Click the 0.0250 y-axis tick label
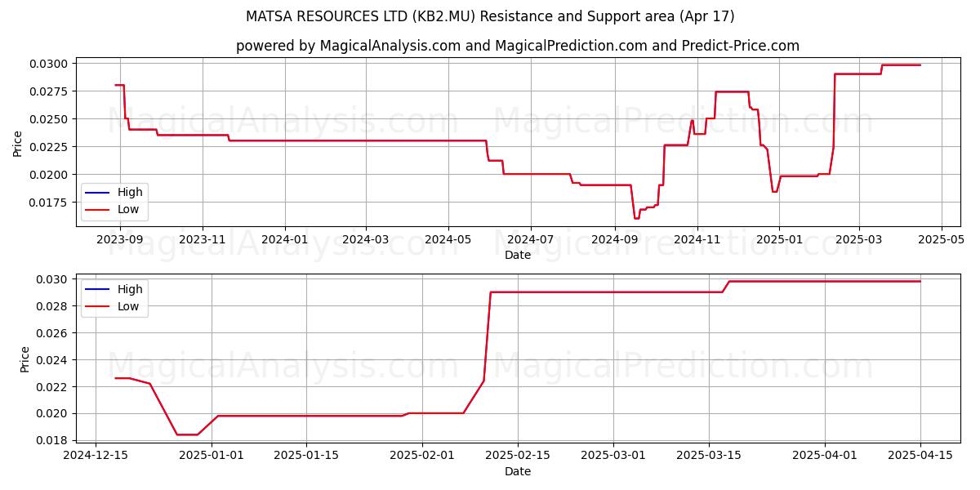980x490 pixels. 50,119
